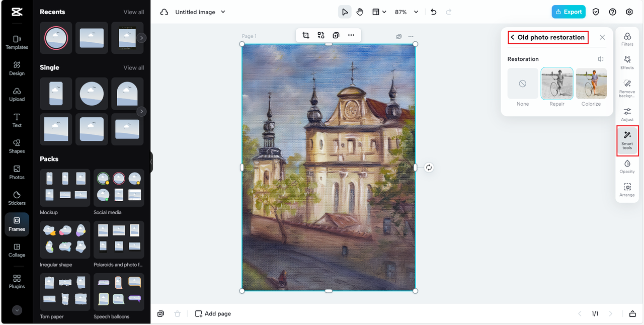Viewport: 644px width, 325px height.
Task: Open the help question mark icon
Action: [612, 12]
